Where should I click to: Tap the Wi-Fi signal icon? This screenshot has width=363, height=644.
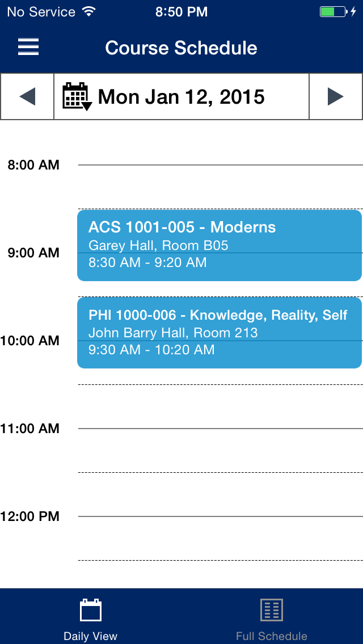coord(88,12)
